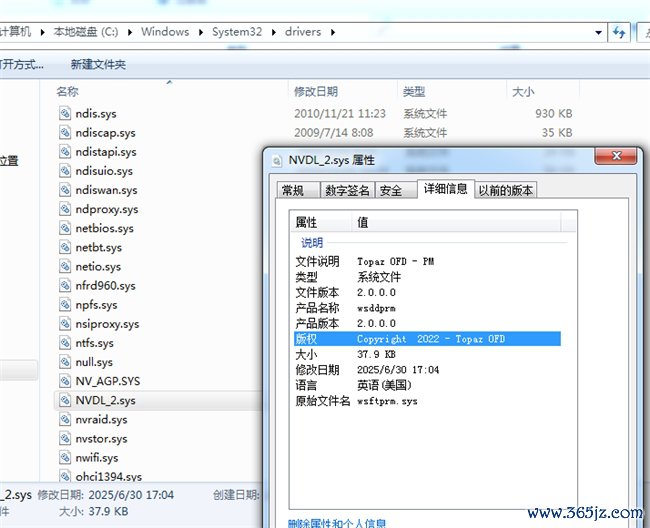650x528 pixels.
Task: Click 删除属性和个人信息 link
Action: coord(337,523)
